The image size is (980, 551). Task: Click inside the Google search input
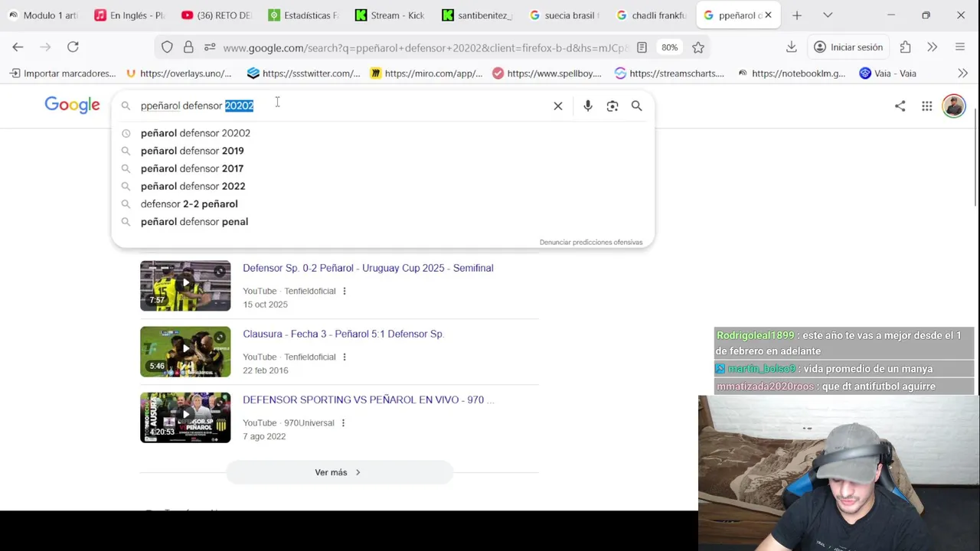click(x=345, y=106)
